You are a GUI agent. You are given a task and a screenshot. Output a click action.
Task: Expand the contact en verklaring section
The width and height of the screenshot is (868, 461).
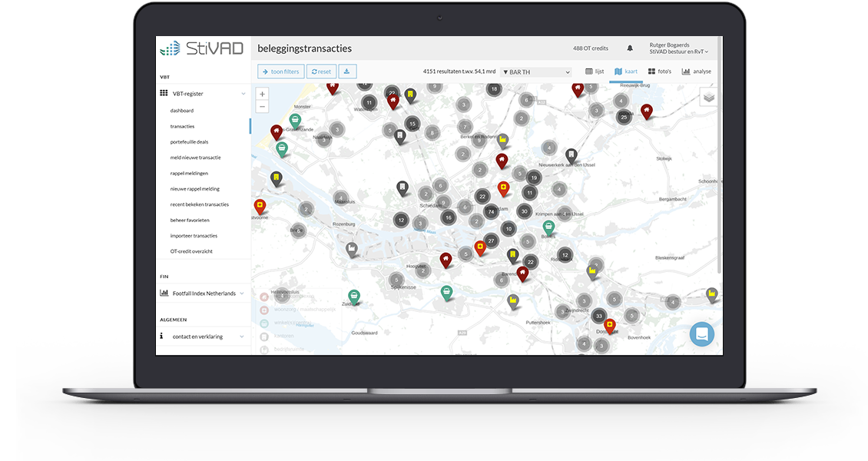(x=203, y=337)
